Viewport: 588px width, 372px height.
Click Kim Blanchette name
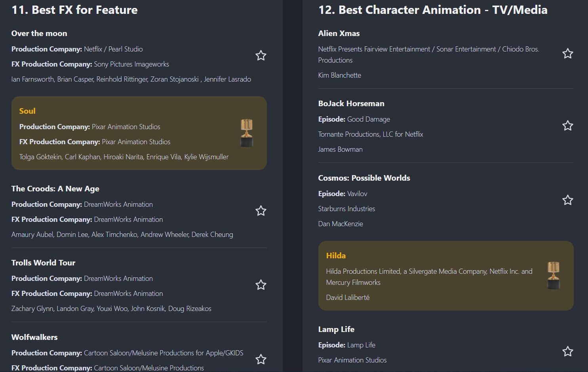coord(340,75)
